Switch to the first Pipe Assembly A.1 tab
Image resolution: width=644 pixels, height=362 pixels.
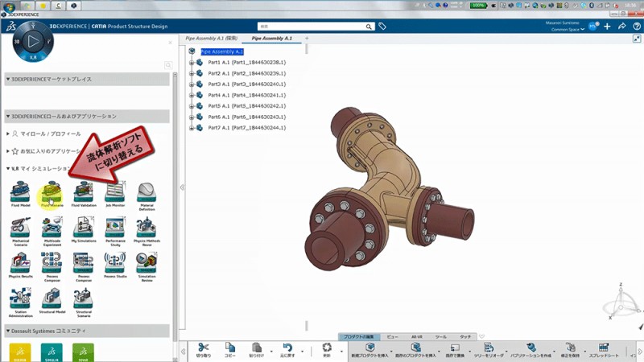pos(211,38)
